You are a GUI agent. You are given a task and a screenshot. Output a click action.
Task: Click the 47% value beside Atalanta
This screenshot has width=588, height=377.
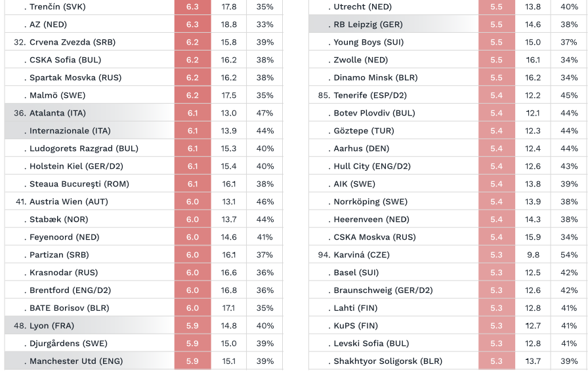coord(264,113)
